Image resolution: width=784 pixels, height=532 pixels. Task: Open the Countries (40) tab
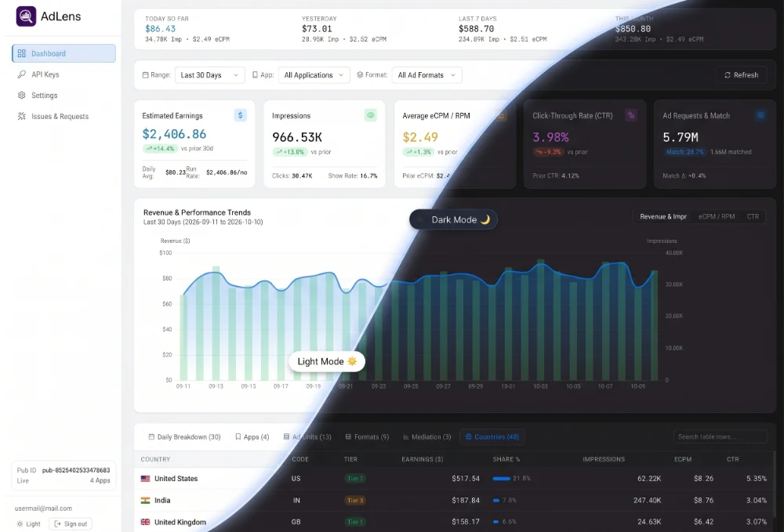[492, 437]
